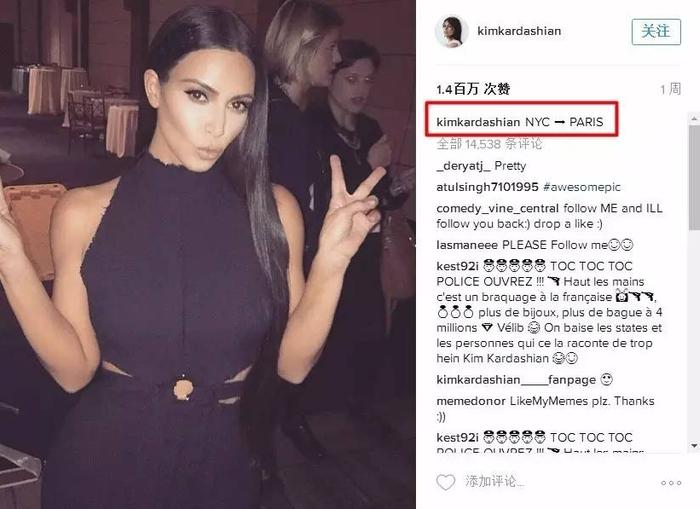Click the 关注 follow button

coord(656,32)
